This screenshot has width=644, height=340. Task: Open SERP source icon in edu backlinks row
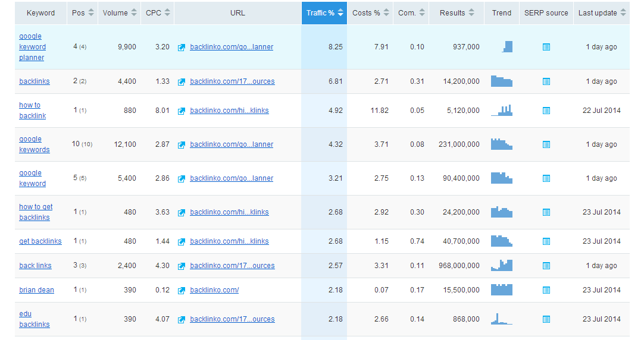tap(546, 320)
